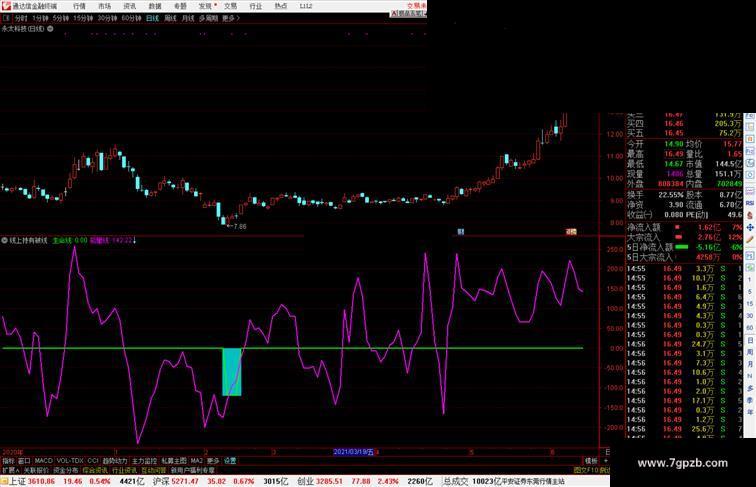This screenshot has width=756, height=487.
Task: Apply the 趋势动力 indicator
Action: click(115, 461)
